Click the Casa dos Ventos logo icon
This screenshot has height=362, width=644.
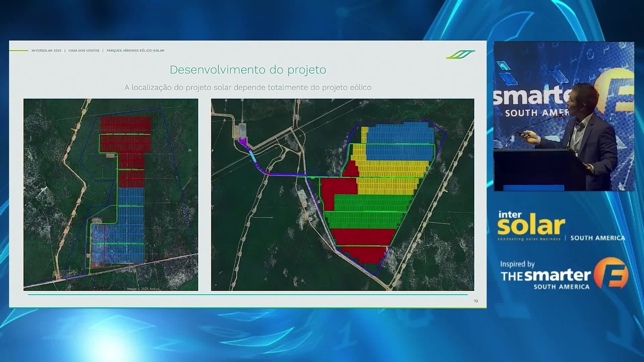(461, 54)
